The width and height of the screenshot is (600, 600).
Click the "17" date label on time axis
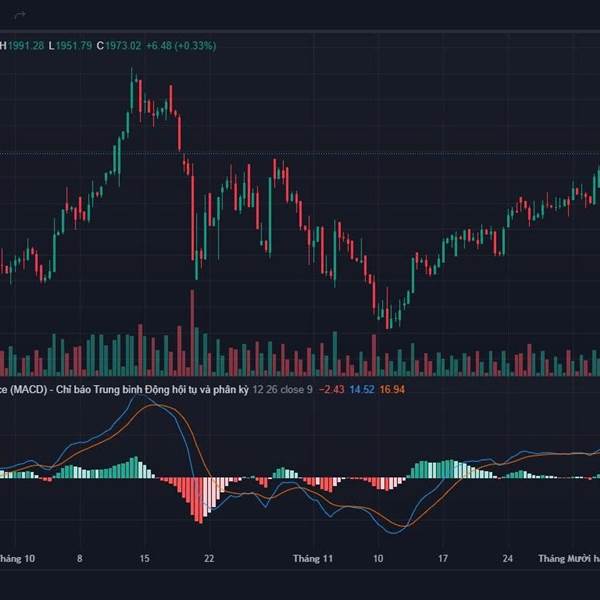coord(443,559)
